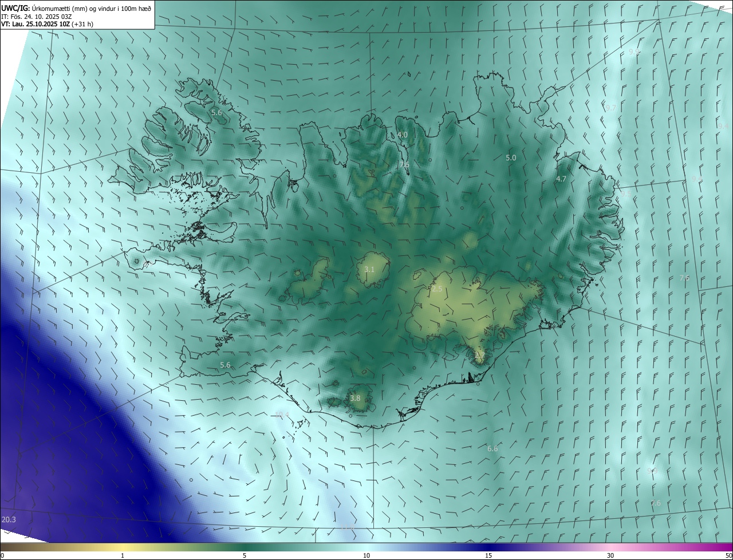The image size is (733, 560).
Task: Click the 9.5 value beside the Eastfjords
Action: 625,195
